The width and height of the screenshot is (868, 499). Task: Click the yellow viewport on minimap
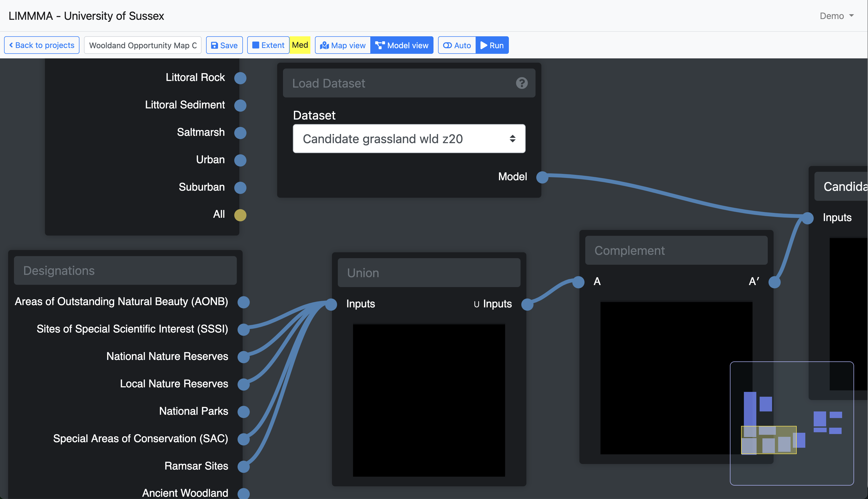769,440
